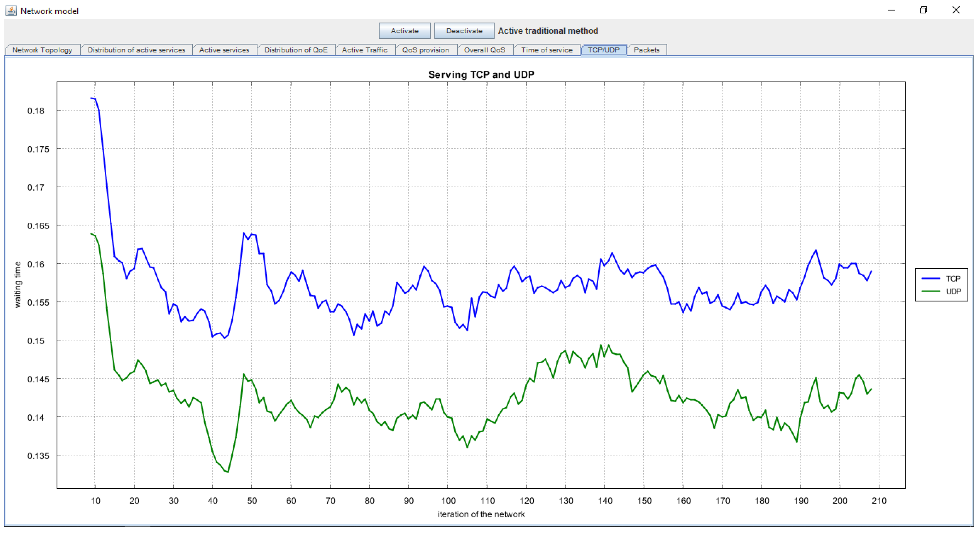Open the Network Topology tab

tap(42, 50)
